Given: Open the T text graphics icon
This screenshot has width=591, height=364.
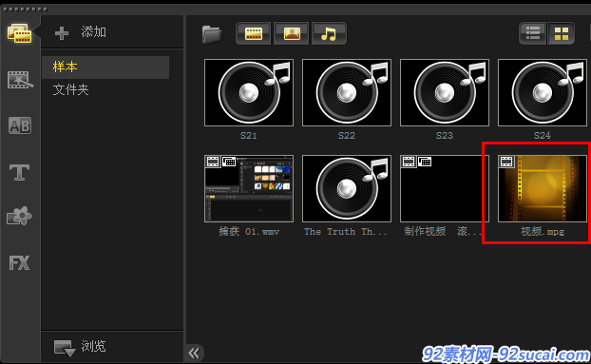Looking at the screenshot, I should pos(19,172).
